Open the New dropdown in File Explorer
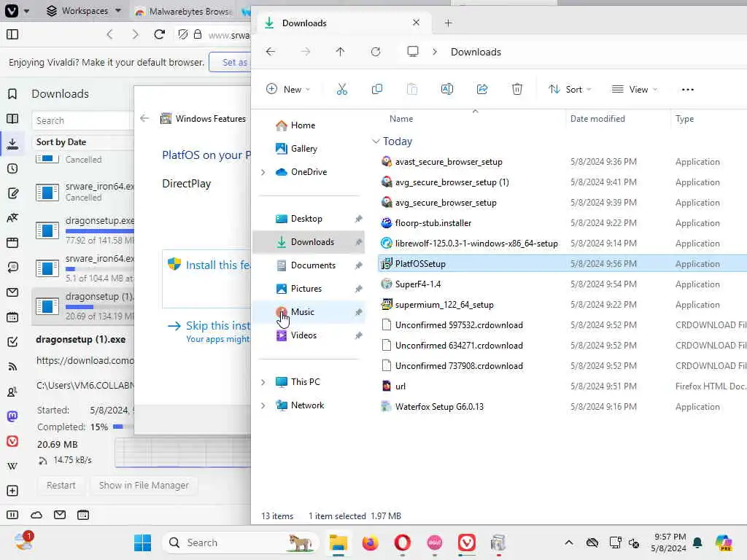Viewport: 747px width, 560px height. [288, 89]
